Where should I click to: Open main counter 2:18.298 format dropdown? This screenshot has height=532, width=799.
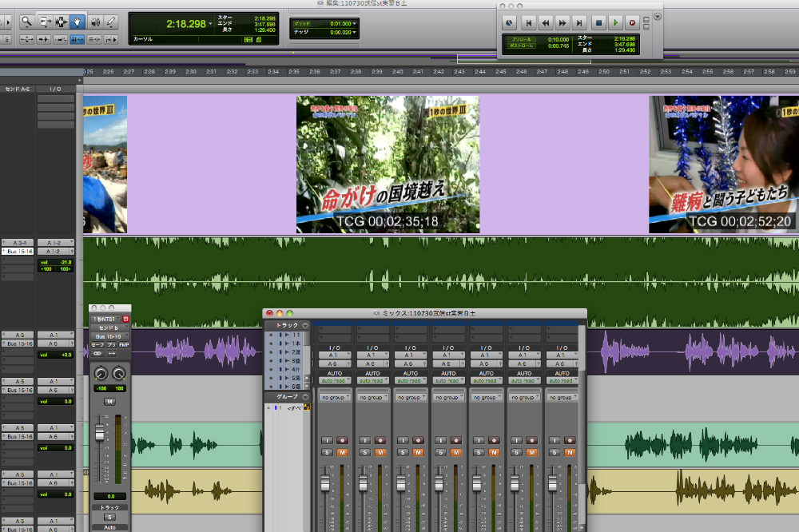coord(210,24)
